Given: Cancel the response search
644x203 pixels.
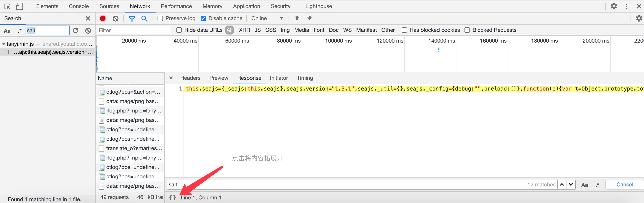Looking at the screenshot, I should coord(624,185).
